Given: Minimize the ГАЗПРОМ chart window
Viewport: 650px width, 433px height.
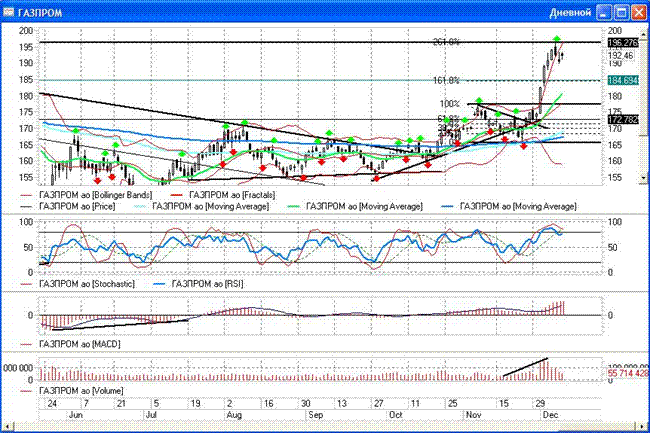Looking at the screenshot, I should point(604,13).
